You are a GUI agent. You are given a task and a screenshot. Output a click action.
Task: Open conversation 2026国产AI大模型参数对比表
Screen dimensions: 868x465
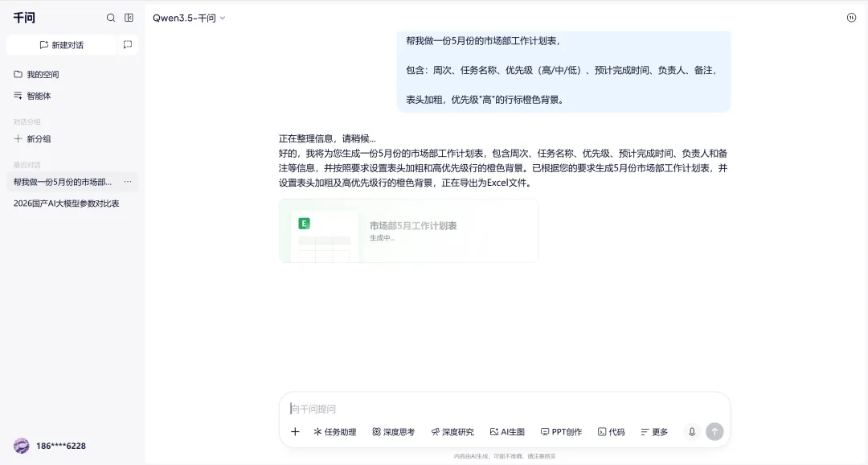point(67,204)
